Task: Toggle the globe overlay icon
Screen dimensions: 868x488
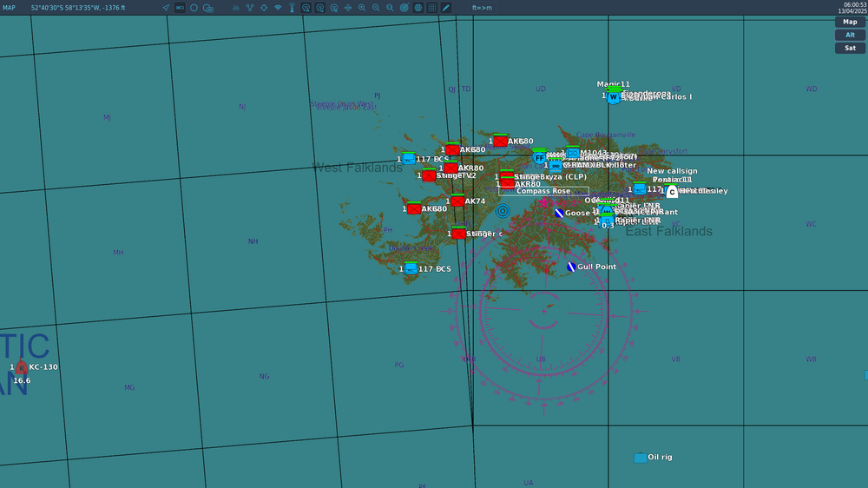Action: [418, 8]
